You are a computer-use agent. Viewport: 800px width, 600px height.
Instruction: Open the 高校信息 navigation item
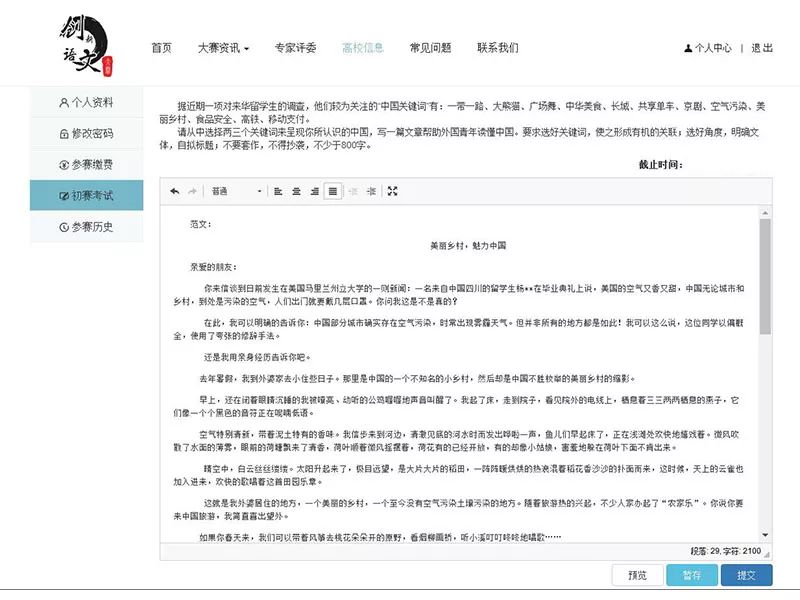tap(363, 48)
